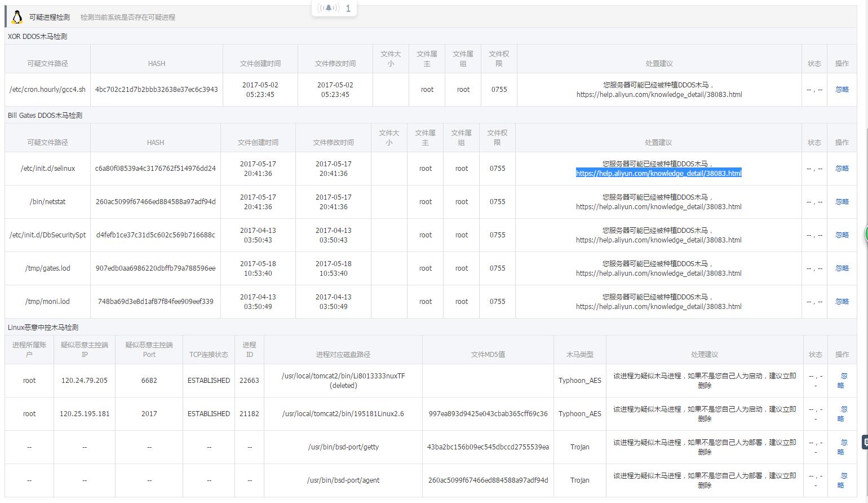Select path /tmp/gates.lod
This screenshot has width=868, height=503.
pyautogui.click(x=47, y=268)
